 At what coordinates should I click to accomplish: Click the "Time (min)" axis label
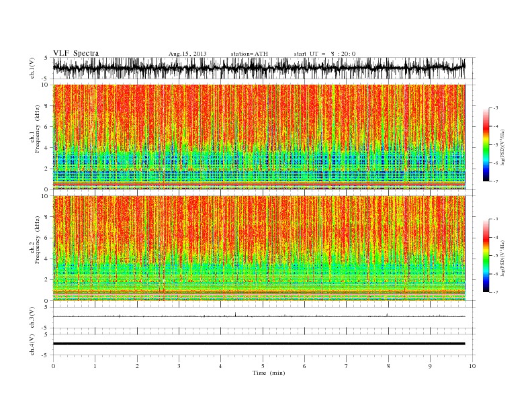tap(269, 373)
